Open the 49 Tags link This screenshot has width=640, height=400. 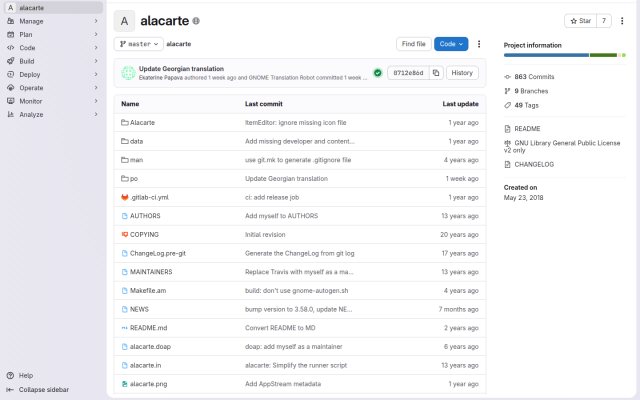pyautogui.click(x=522, y=105)
